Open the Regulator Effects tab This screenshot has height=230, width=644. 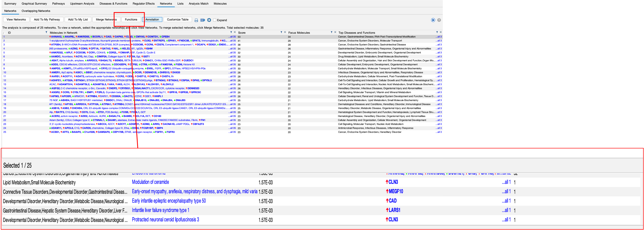coord(144,4)
